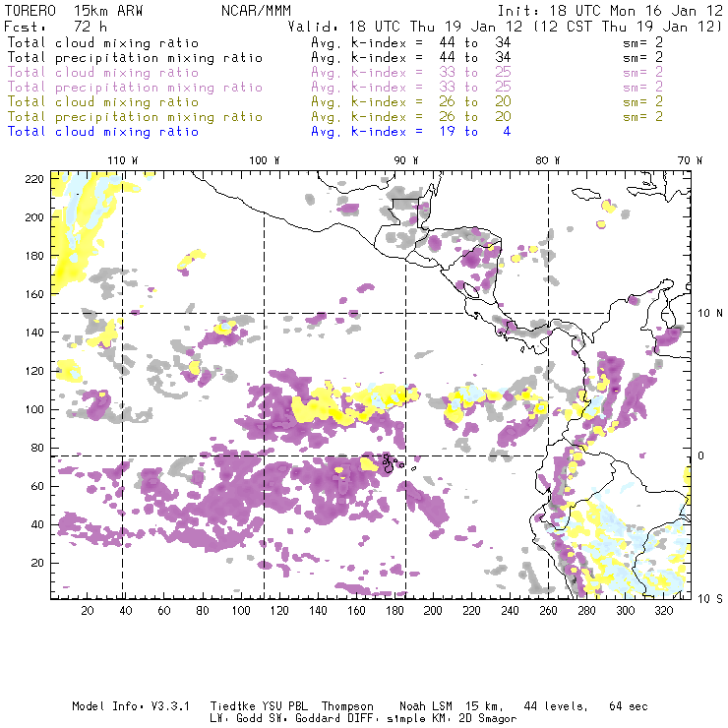Click the Init: 18 UTC Mon 16 Jan 12 text
This screenshot has width=728, height=728.
[610, 10]
